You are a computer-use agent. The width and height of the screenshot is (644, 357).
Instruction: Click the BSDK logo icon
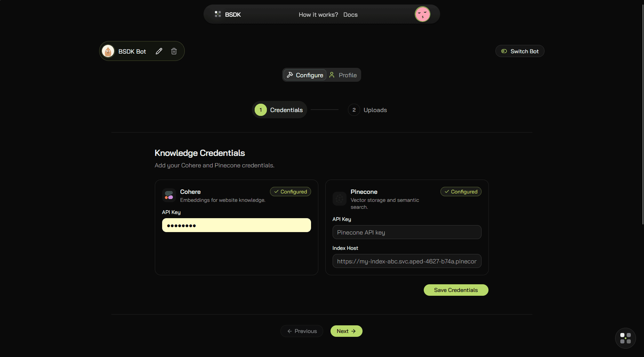(x=218, y=14)
